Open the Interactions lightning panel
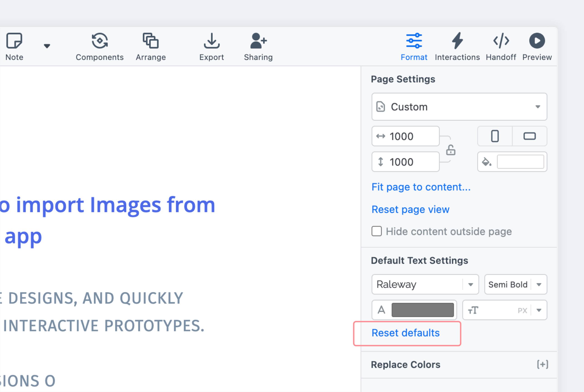The width and height of the screenshot is (584, 392). click(457, 41)
